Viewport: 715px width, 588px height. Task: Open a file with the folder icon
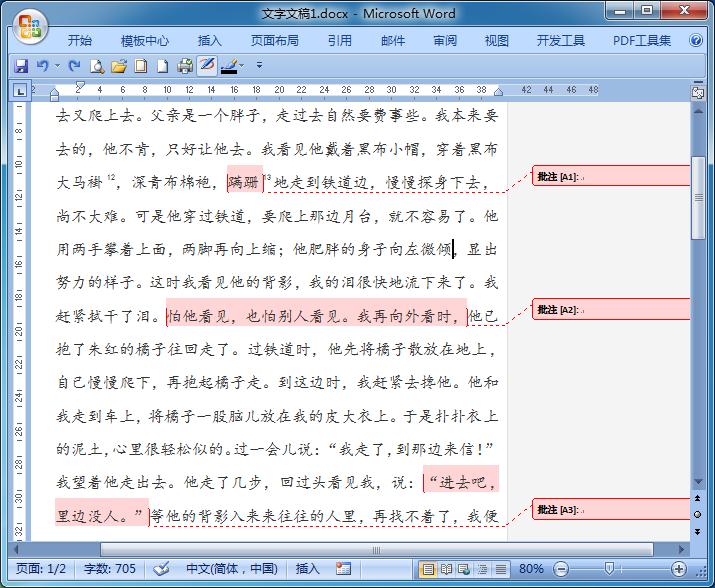click(119, 66)
